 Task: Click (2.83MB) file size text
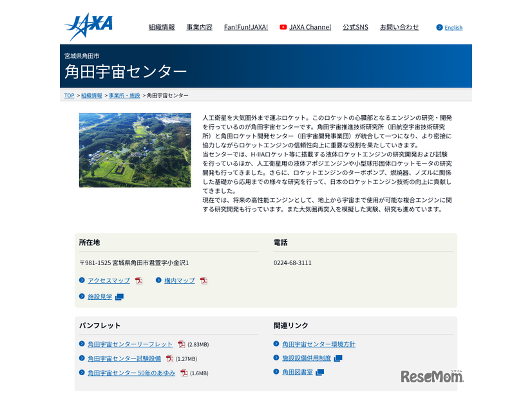[198, 345]
